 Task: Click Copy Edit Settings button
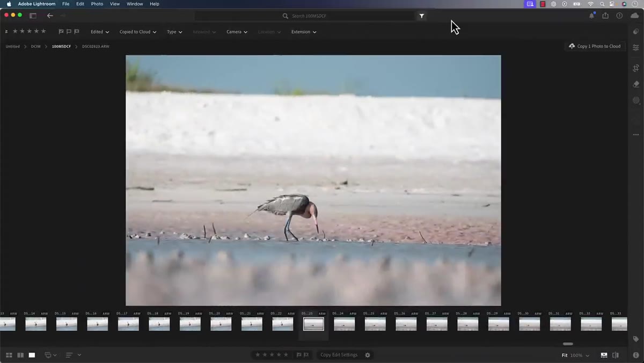pos(339,355)
